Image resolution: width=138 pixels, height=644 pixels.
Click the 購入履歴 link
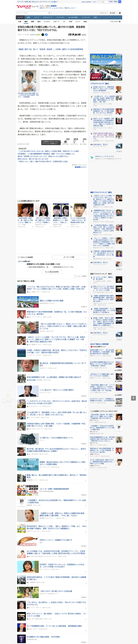(112, 13)
